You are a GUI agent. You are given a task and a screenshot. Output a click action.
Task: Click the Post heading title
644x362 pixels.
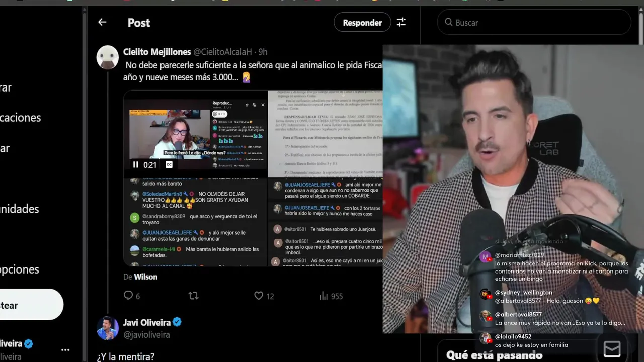(x=139, y=23)
